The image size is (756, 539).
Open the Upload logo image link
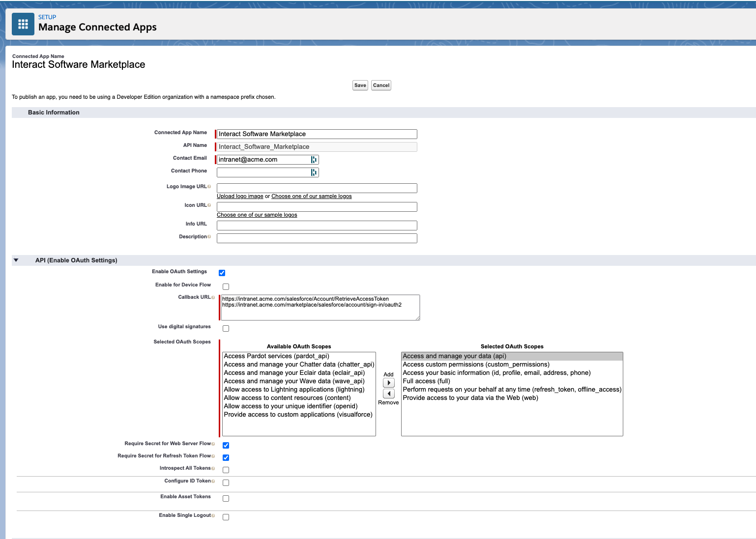point(240,196)
